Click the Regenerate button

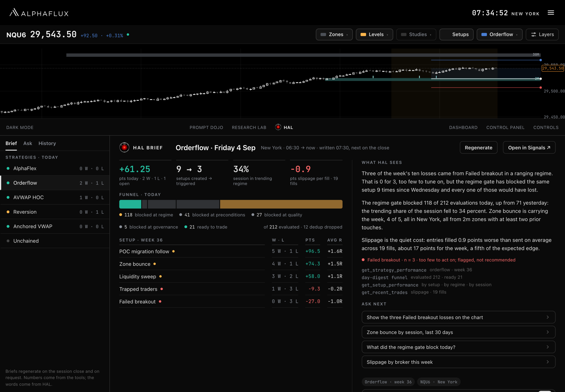478,147
